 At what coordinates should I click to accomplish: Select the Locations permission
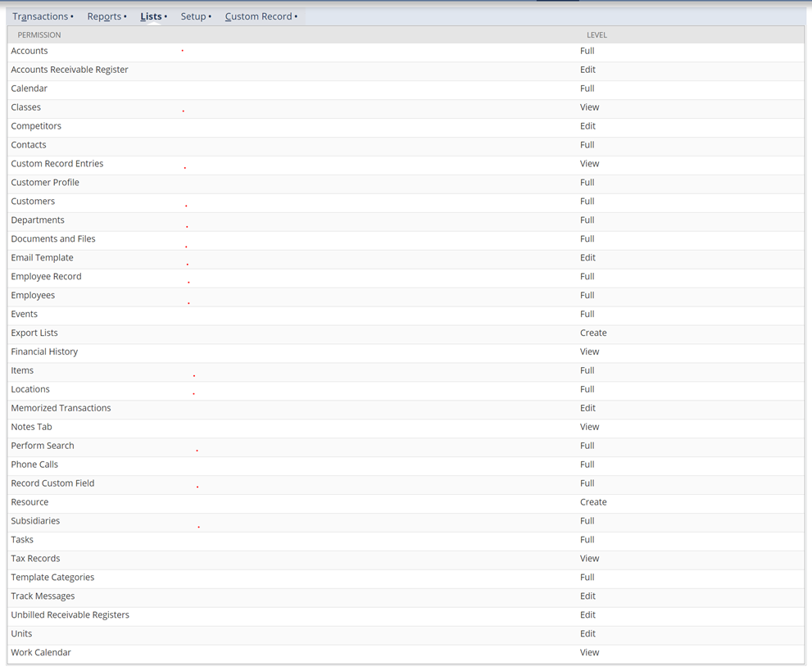[30, 389]
